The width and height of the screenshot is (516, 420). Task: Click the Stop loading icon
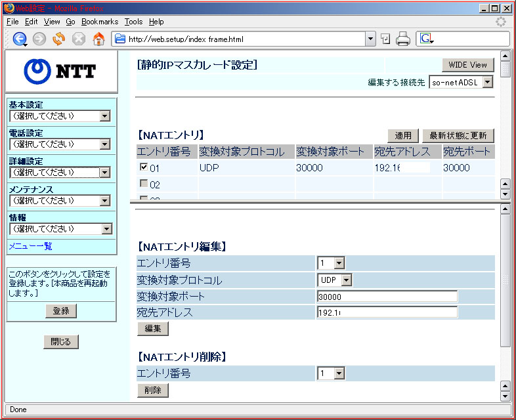tap(79, 39)
